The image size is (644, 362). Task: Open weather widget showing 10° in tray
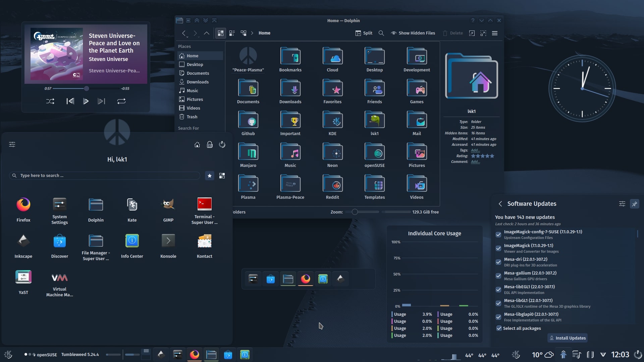click(542, 355)
